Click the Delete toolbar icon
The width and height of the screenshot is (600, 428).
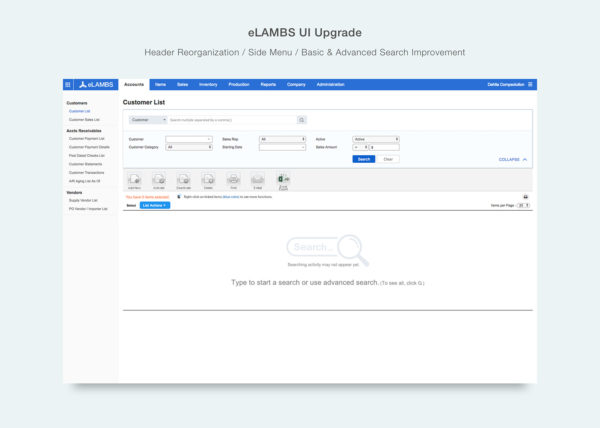click(x=208, y=181)
